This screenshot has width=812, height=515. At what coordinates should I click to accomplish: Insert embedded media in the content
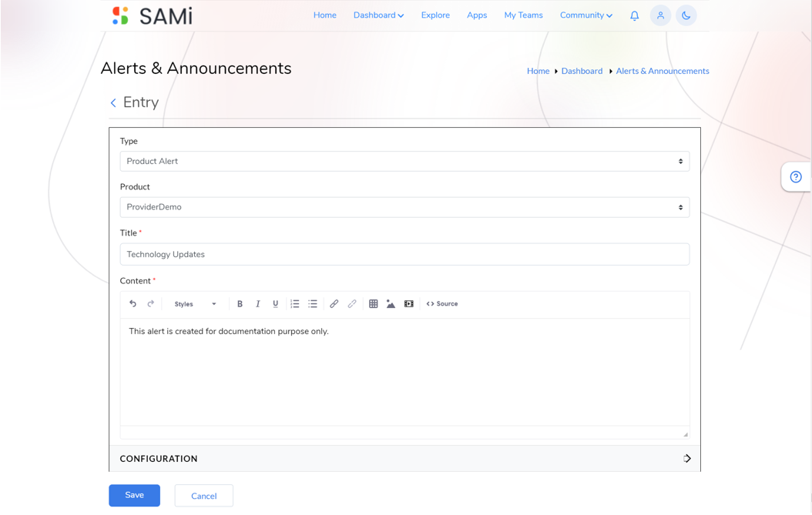click(x=408, y=304)
